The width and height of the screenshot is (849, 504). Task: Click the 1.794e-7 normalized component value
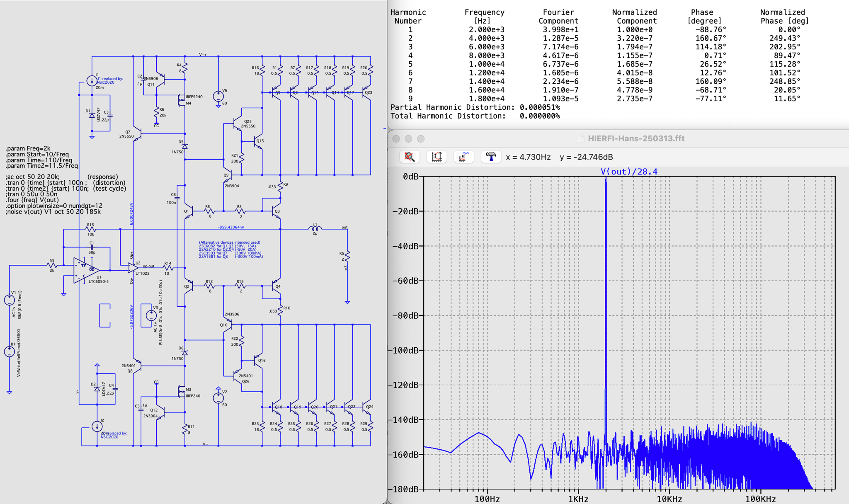click(634, 47)
